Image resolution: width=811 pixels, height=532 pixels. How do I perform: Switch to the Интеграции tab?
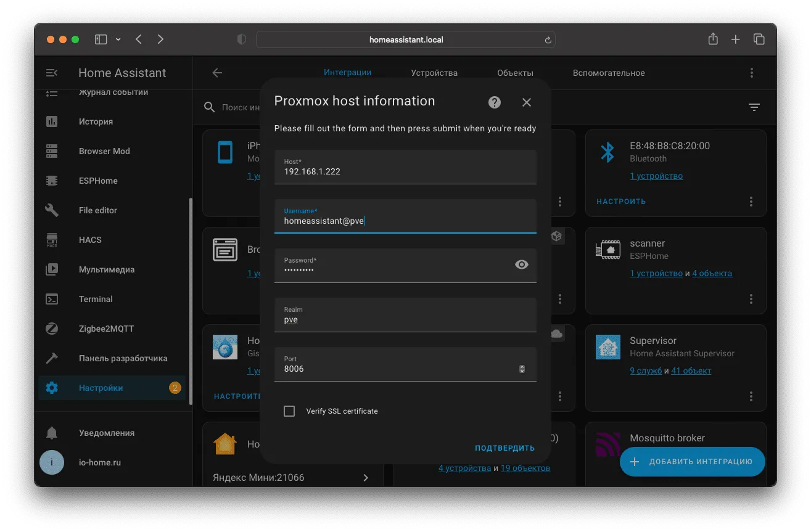pyautogui.click(x=348, y=73)
